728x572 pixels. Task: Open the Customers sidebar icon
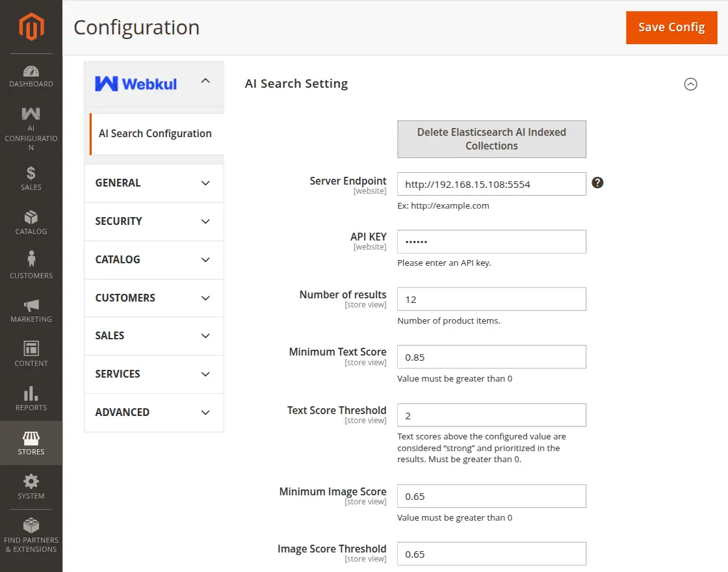[x=31, y=260]
